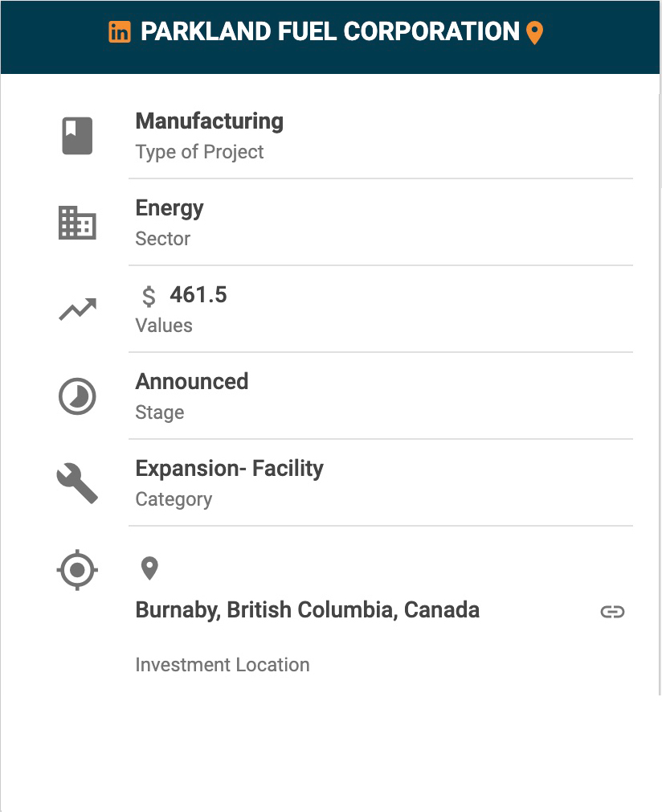Select the building icon for Sector
The width and height of the screenshot is (662, 812).
coord(77,223)
